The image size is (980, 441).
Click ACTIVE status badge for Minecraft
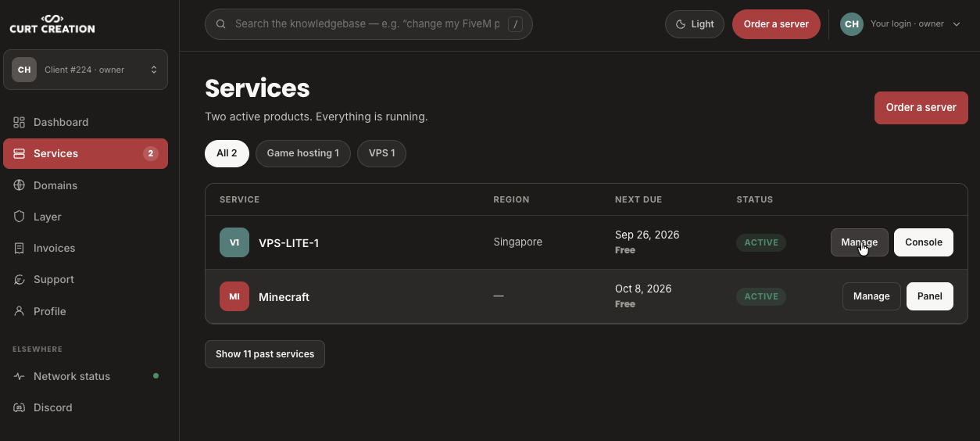point(761,296)
